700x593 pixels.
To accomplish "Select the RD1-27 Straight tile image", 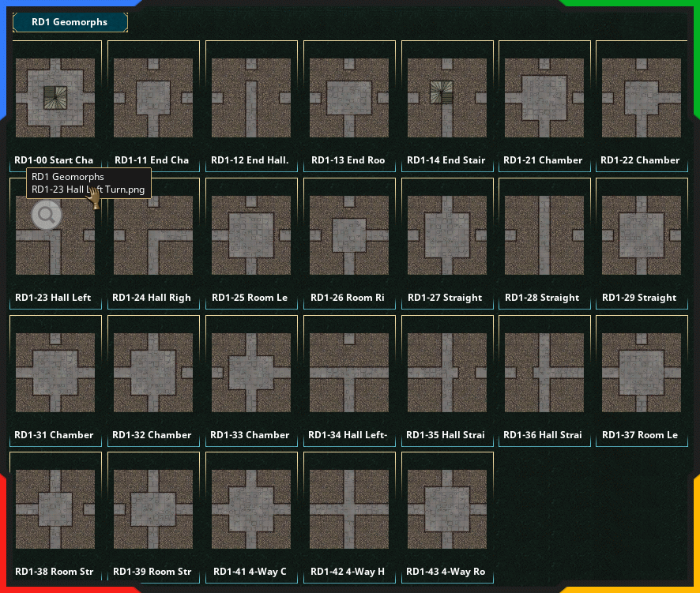I will (x=447, y=235).
